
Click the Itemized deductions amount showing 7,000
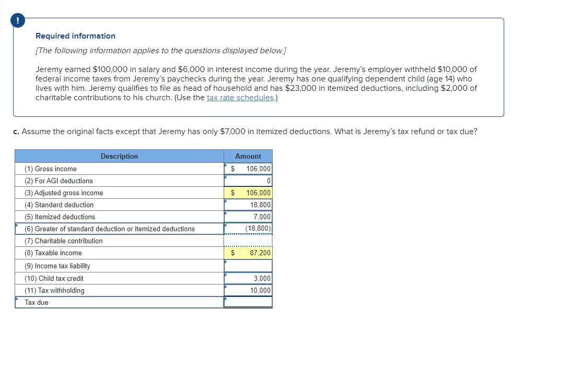pos(248,217)
